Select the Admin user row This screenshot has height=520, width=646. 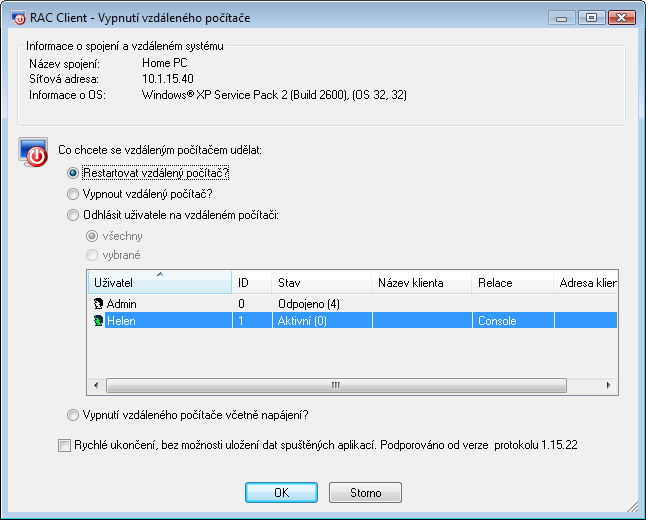pos(353,304)
